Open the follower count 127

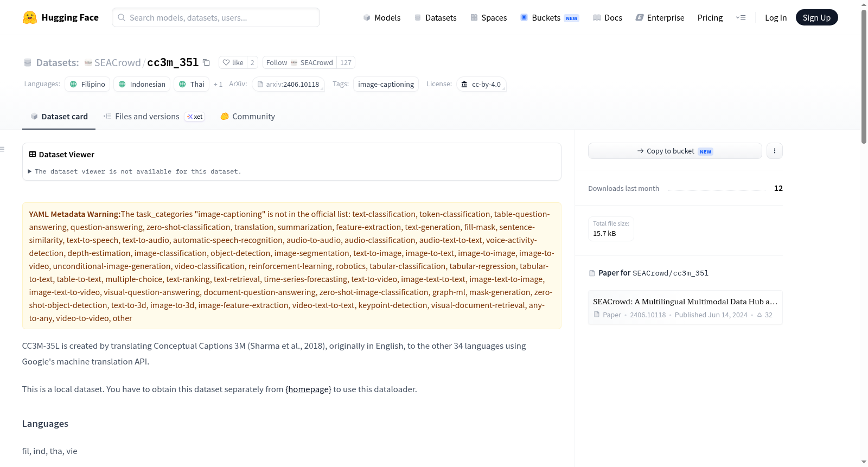[346, 62]
